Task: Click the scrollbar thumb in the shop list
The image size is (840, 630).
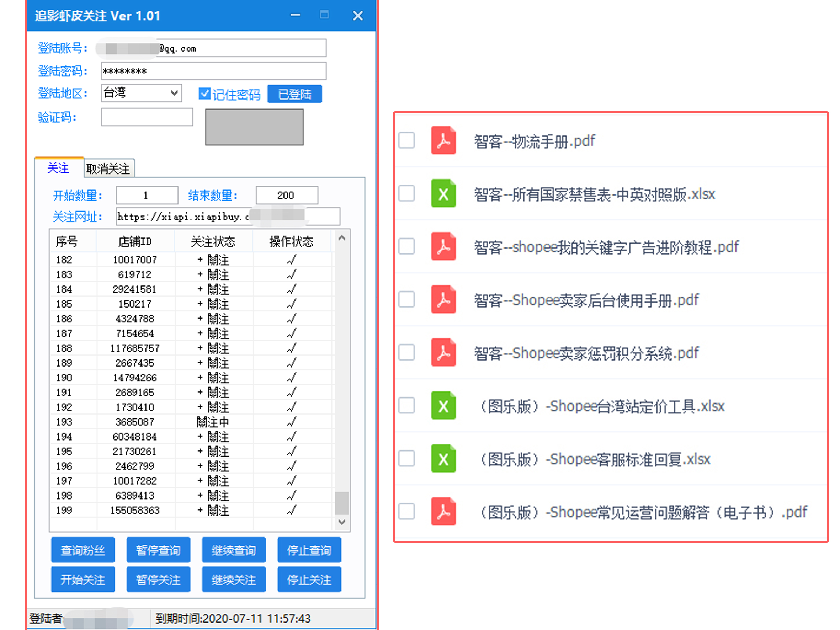Action: (342, 503)
